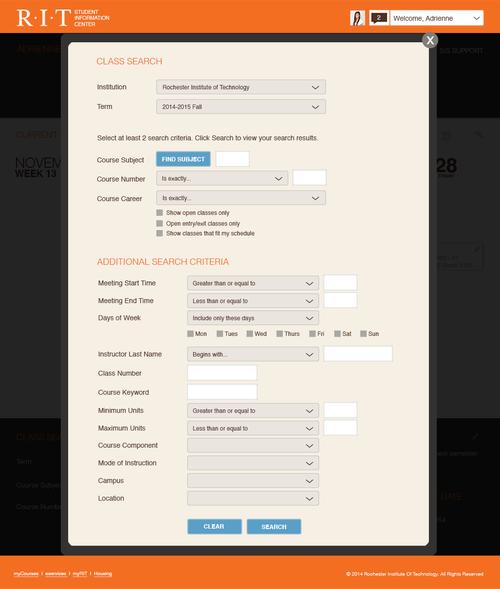Tick the Tues checkbox
The image size is (500, 589).
click(x=220, y=334)
